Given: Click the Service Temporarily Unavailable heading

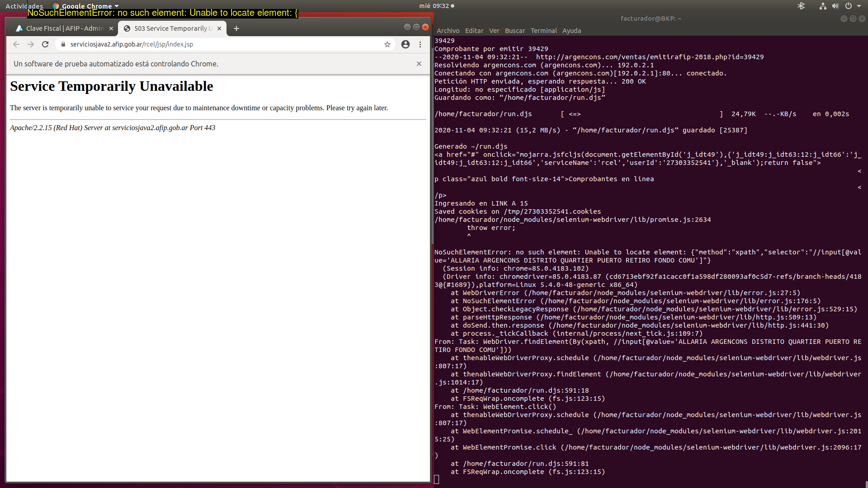Looking at the screenshot, I should pos(112,86).
